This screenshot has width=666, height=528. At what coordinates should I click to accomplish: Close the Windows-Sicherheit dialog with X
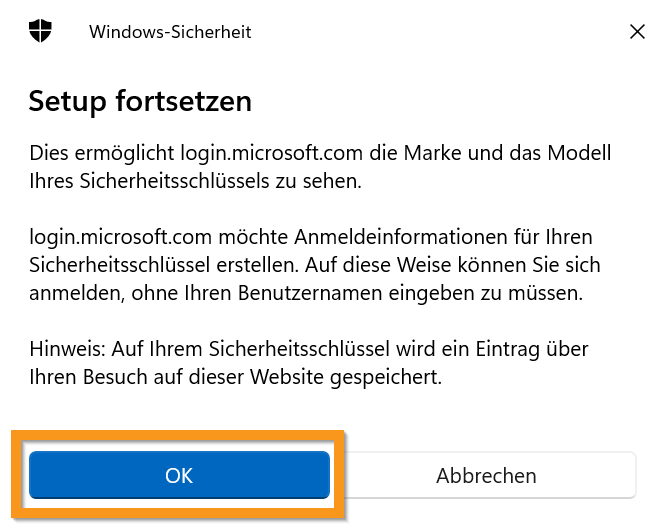pyautogui.click(x=637, y=31)
